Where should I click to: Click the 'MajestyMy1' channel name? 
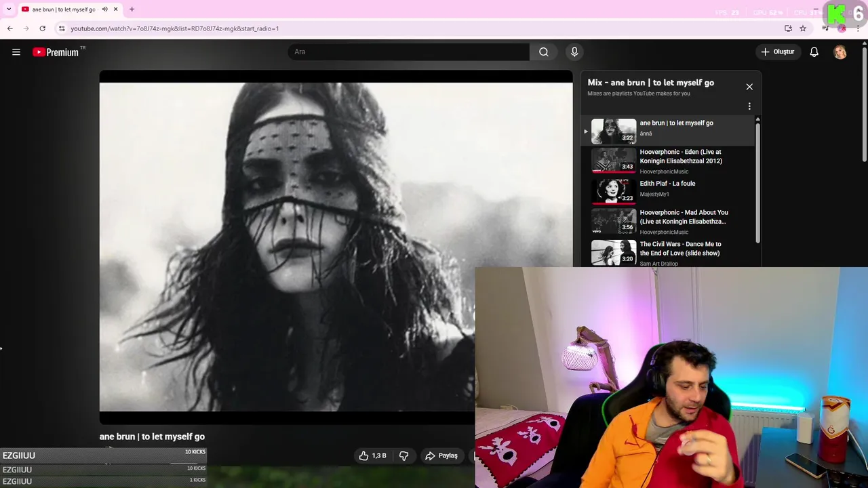pos(654,194)
